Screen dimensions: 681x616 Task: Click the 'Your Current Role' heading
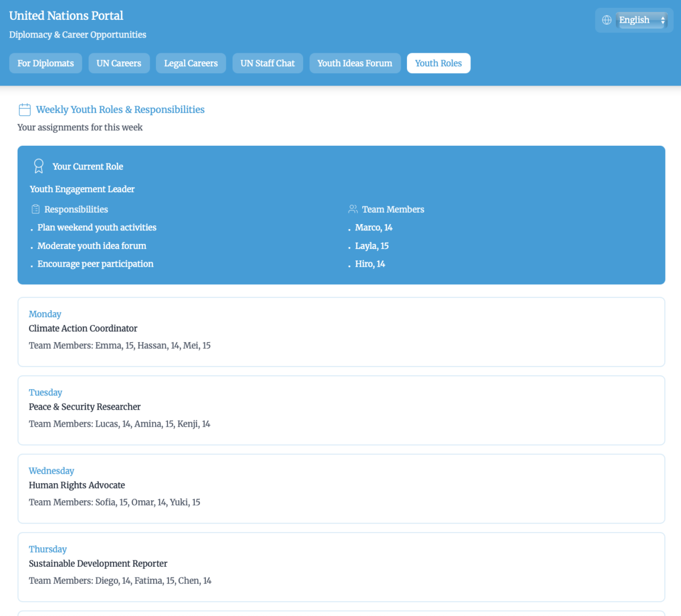click(88, 166)
